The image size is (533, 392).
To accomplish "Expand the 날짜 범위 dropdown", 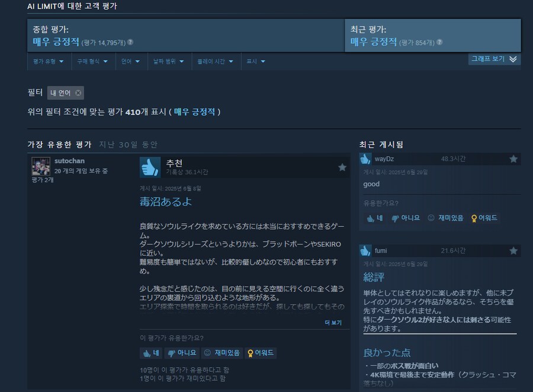I will coord(169,61).
